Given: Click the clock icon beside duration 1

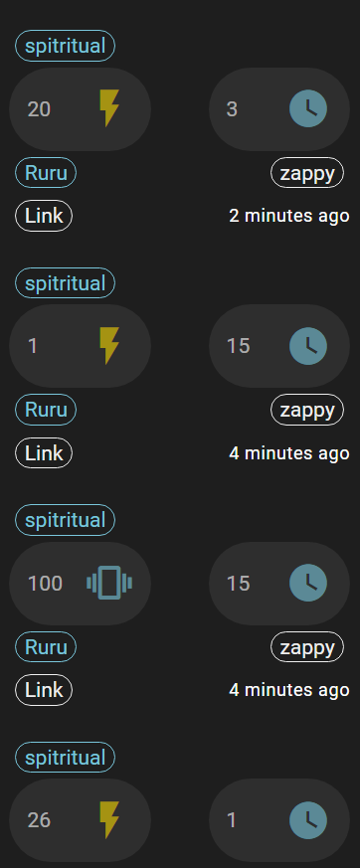Looking at the screenshot, I should point(308,820).
